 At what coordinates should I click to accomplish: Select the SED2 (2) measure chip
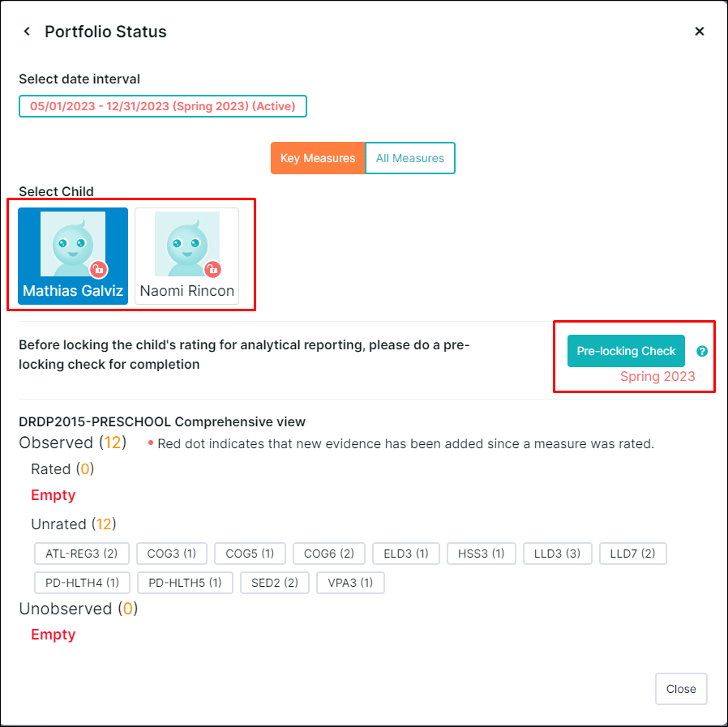coord(275,582)
